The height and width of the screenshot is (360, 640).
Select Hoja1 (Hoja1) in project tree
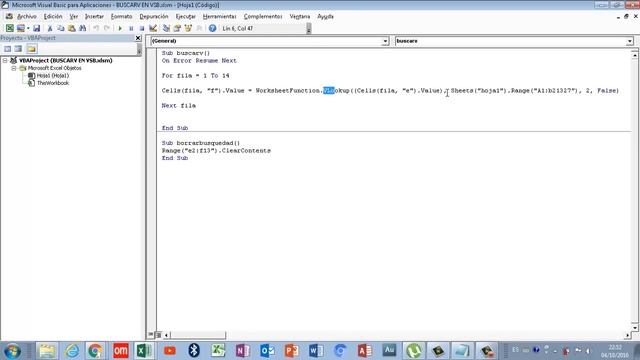tap(53, 76)
